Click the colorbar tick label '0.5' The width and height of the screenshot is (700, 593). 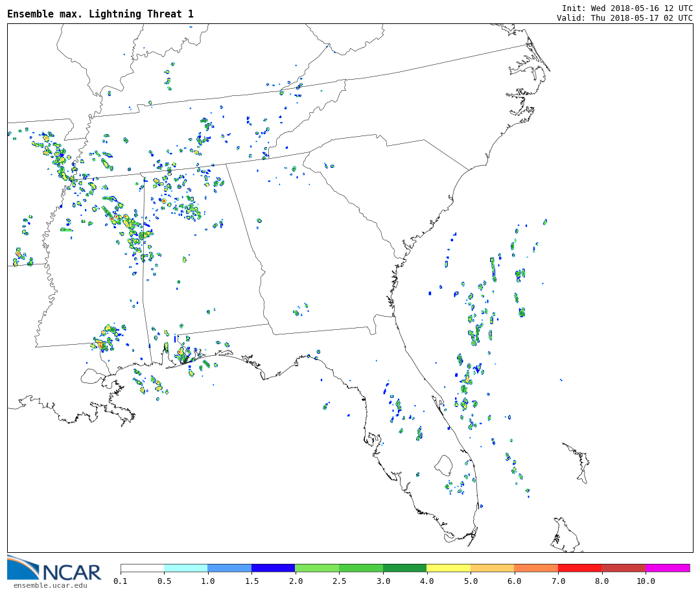coord(164,581)
